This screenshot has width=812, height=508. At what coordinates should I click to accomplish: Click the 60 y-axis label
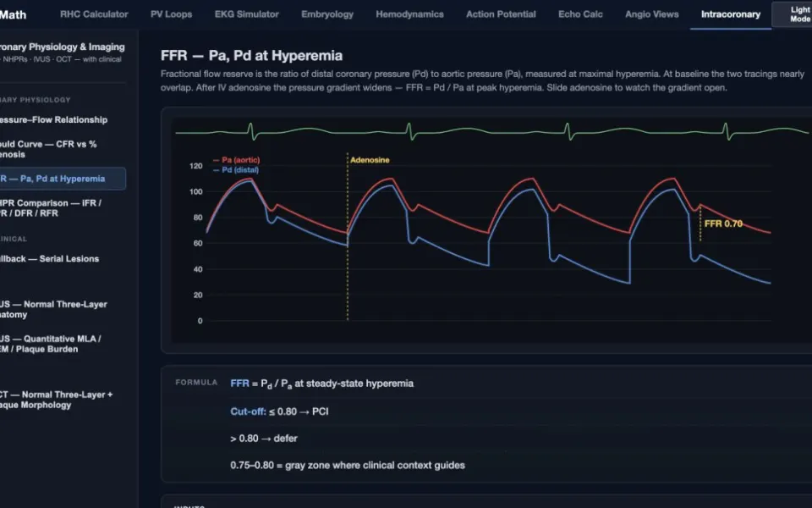coord(198,243)
